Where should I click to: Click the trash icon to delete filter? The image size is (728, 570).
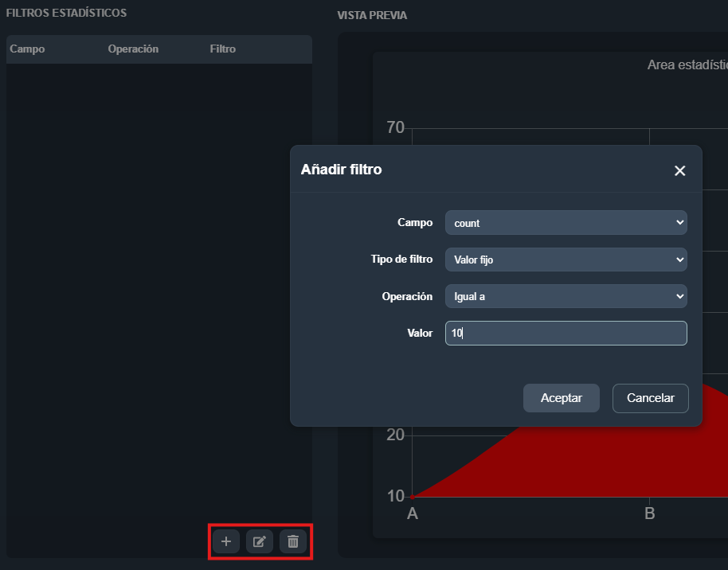pos(292,541)
